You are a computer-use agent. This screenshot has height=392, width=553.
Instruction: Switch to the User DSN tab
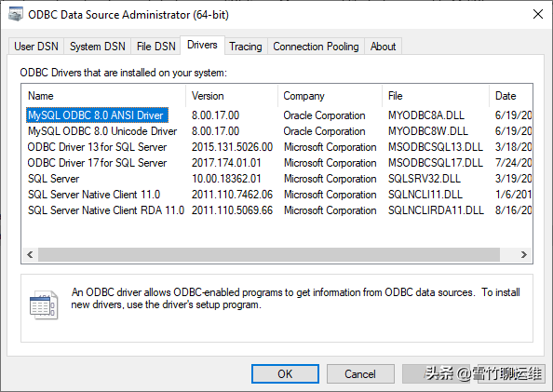(36, 47)
